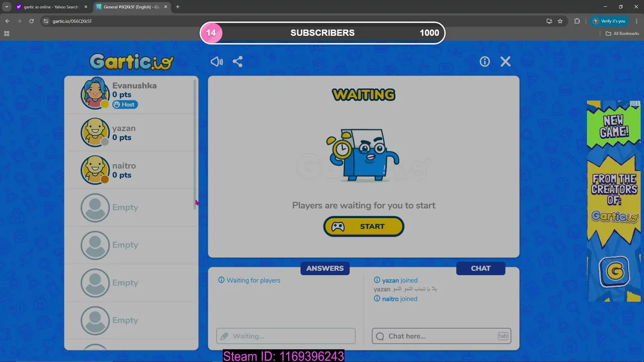Click the START game button

[x=364, y=226]
